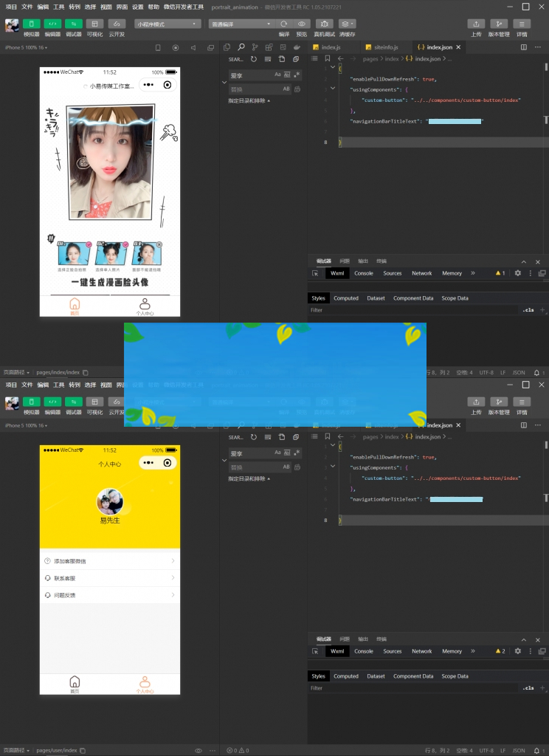Toggle 调试器 debugger panel in top toolbar

(x=73, y=24)
